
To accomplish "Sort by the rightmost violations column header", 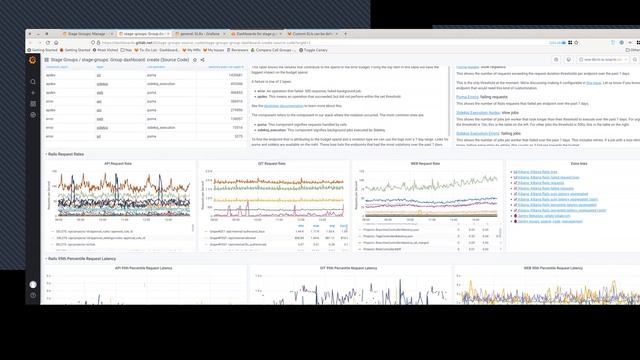I will pyautogui.click(x=226, y=67).
